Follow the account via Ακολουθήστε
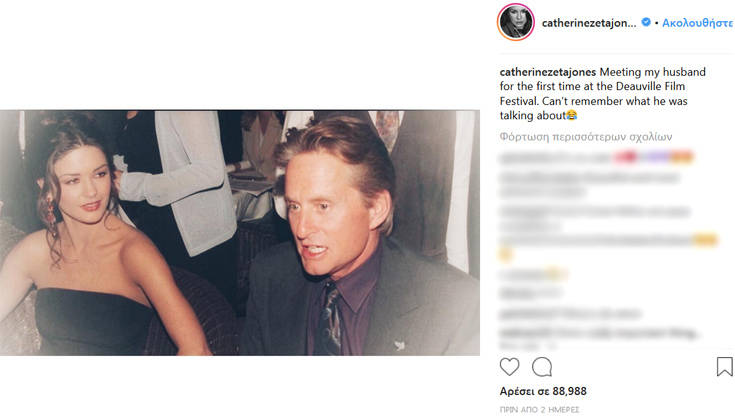The width and height of the screenshot is (735, 418). coord(698,22)
